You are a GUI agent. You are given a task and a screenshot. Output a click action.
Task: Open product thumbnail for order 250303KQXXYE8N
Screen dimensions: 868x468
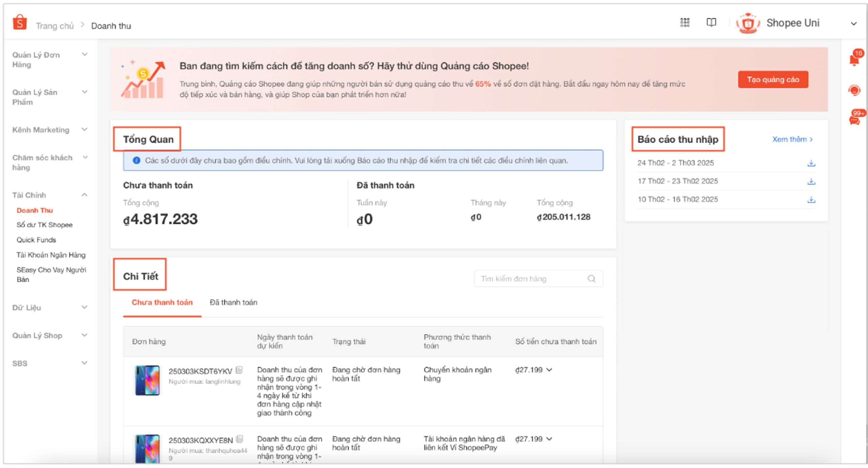(x=147, y=449)
